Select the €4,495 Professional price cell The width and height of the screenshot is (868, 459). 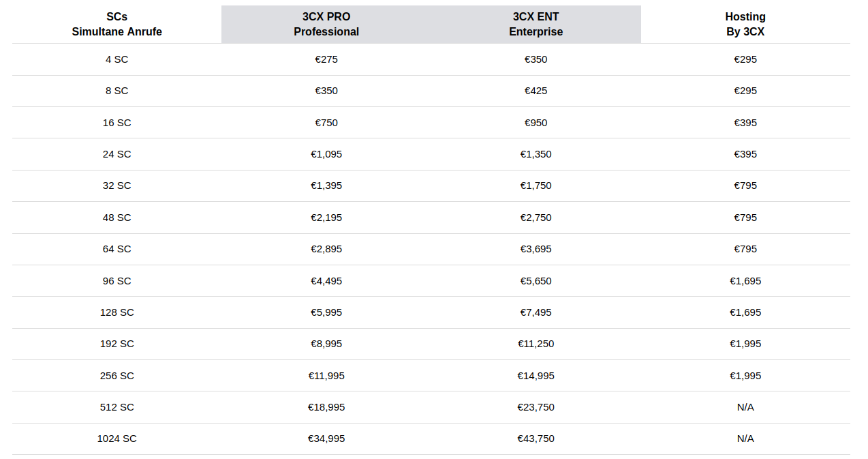326,281
